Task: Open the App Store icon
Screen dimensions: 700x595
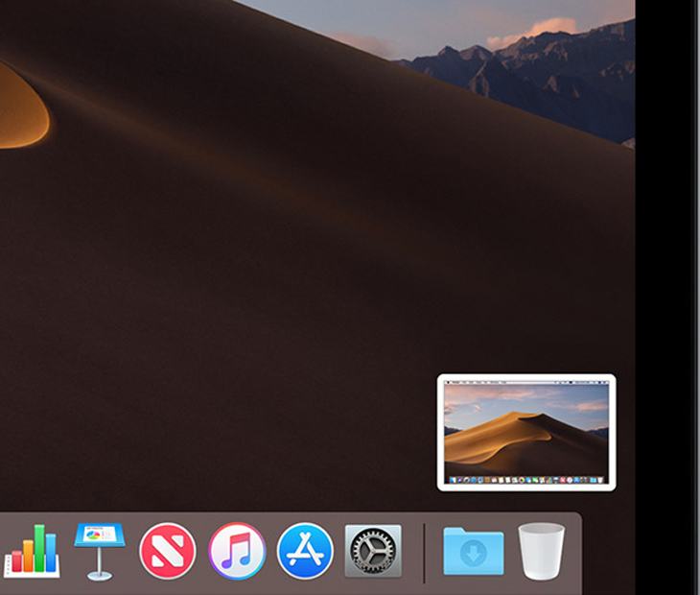Action: coord(305,551)
